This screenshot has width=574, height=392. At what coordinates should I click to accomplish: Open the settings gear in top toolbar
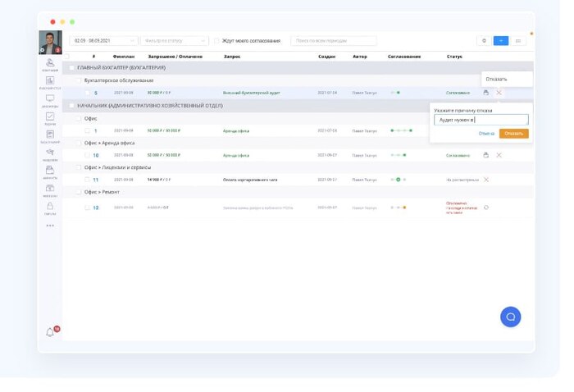(x=484, y=40)
